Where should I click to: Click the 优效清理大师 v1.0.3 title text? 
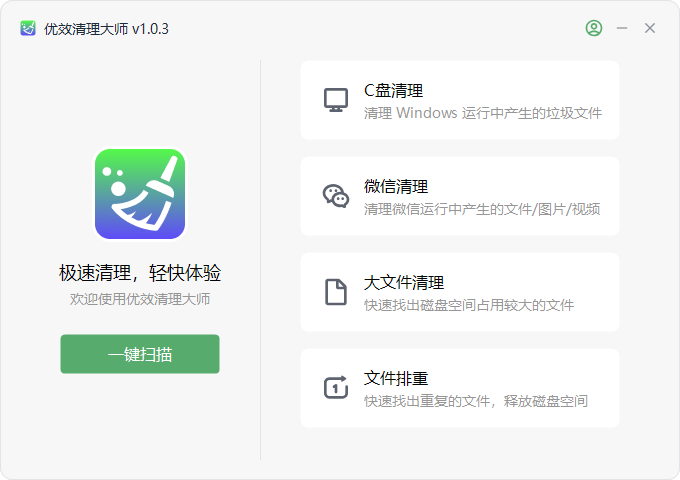point(106,29)
